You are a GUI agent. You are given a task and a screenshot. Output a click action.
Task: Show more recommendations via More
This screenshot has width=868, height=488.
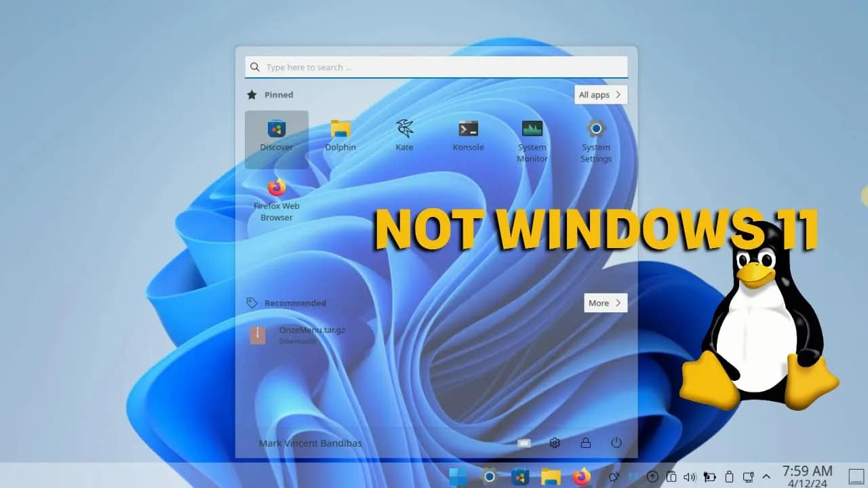[x=604, y=303]
